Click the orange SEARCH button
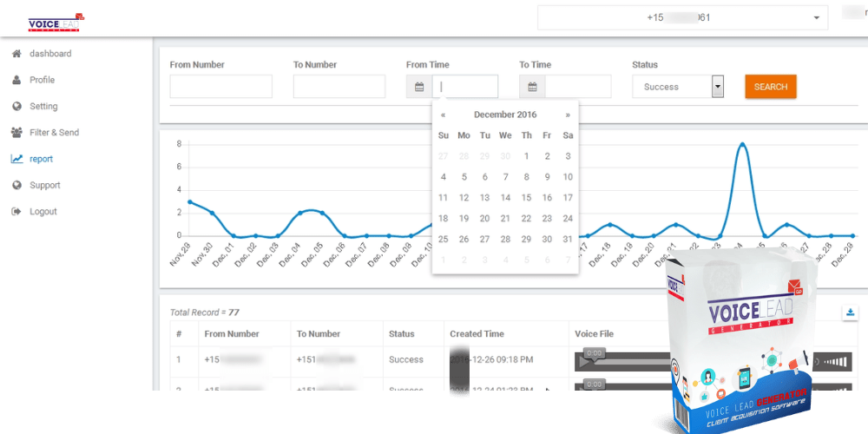Image resolution: width=868 pixels, height=434 pixels. click(771, 87)
